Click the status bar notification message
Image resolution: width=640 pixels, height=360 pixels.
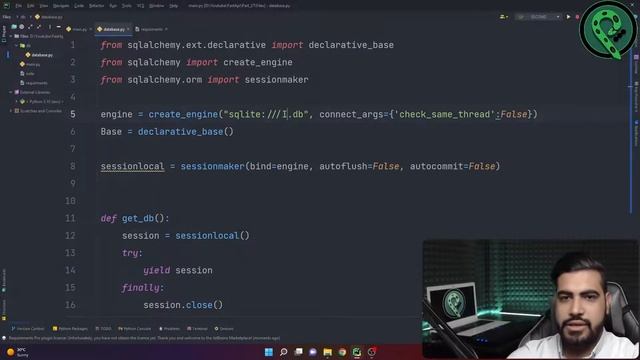point(144,338)
